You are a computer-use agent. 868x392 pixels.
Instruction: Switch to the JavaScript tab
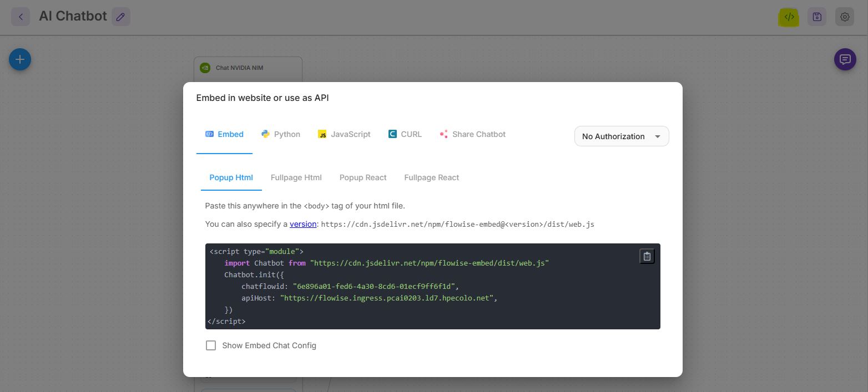point(344,134)
